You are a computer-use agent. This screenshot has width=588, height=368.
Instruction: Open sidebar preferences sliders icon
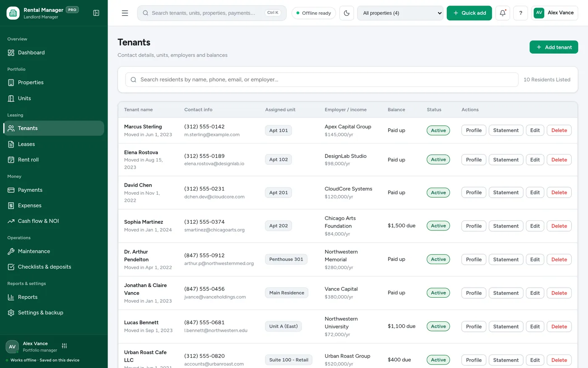pyautogui.click(x=64, y=346)
